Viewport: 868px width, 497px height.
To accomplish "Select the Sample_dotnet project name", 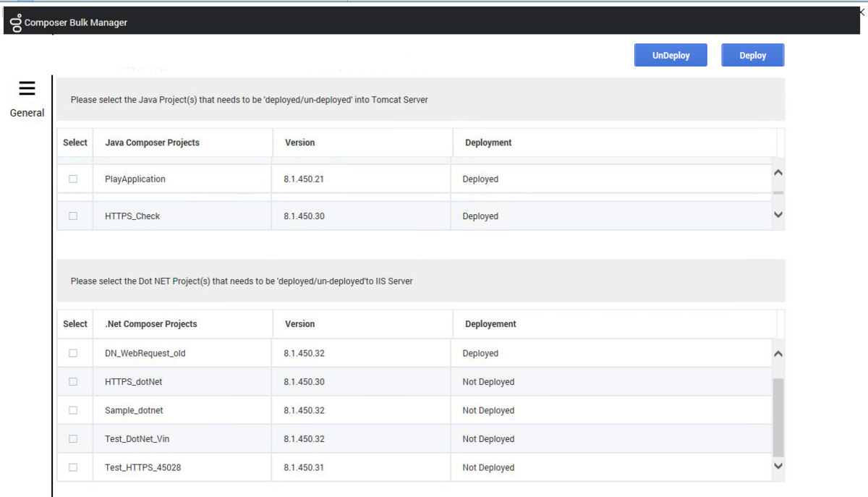I will point(134,411).
